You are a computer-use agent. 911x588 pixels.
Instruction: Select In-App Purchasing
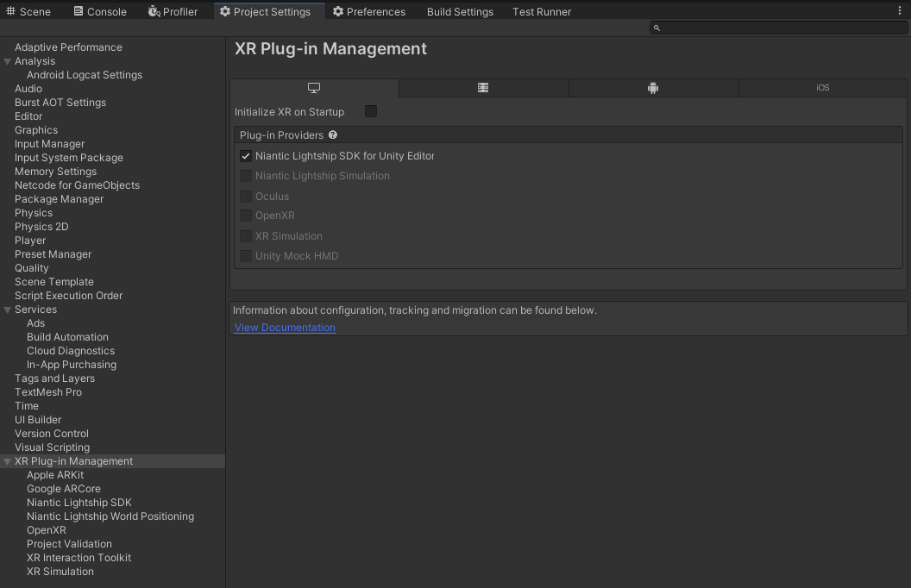[x=72, y=365]
